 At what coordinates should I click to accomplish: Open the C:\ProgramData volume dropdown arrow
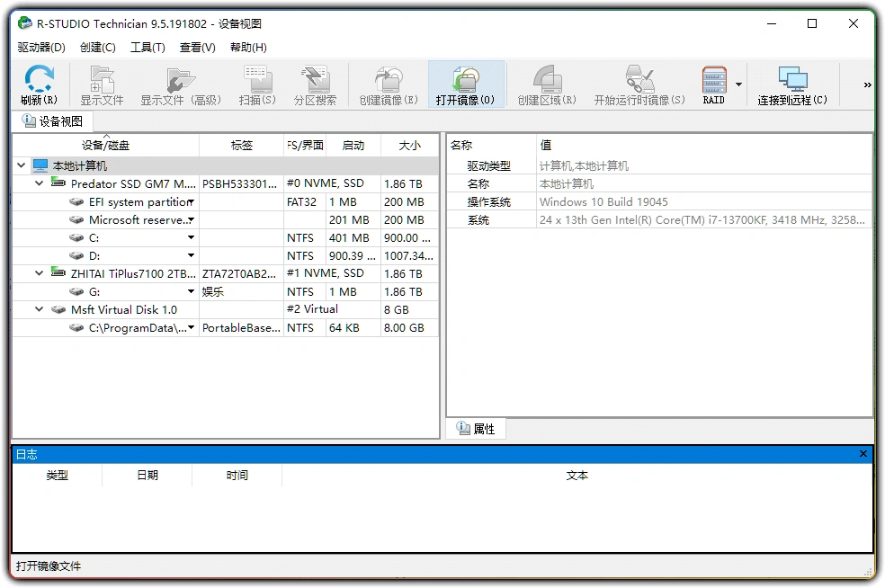(x=192, y=327)
